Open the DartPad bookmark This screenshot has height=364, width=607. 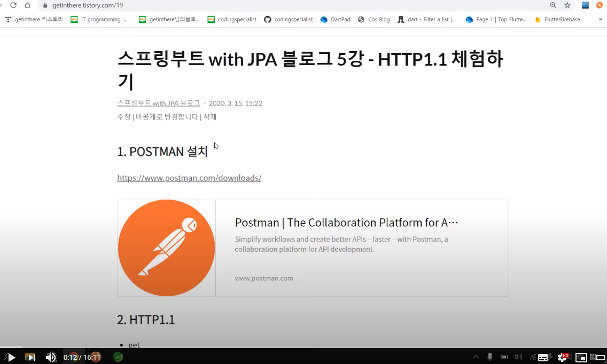pyautogui.click(x=335, y=19)
